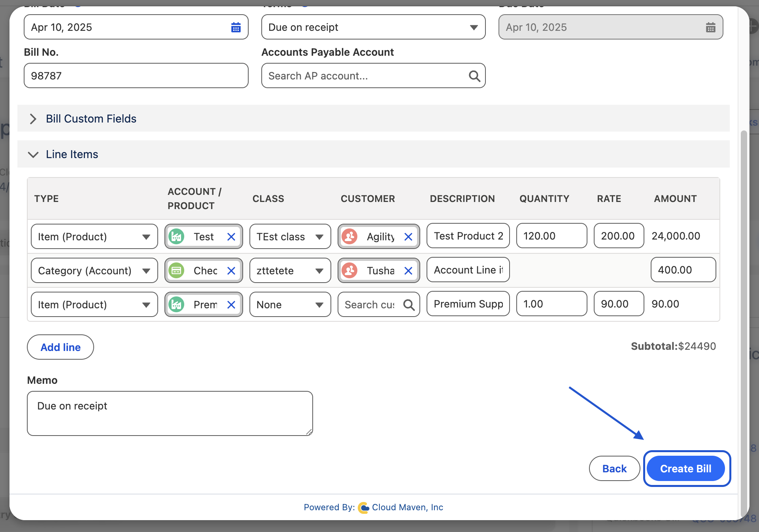
Task: Open the Bill Date calendar picker icon
Action: coord(236,27)
